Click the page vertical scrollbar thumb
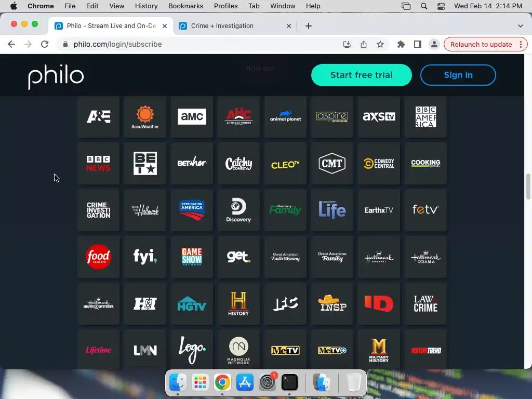Screen dimensions: 532x399 point(528,187)
